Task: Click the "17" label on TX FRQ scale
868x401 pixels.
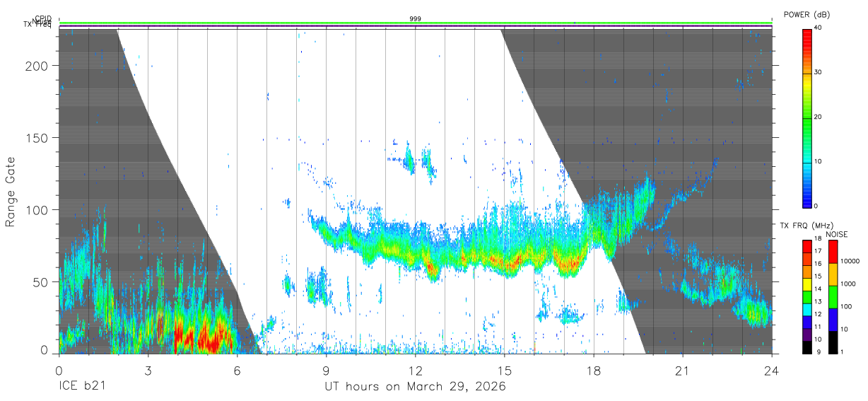Action: pos(819,251)
